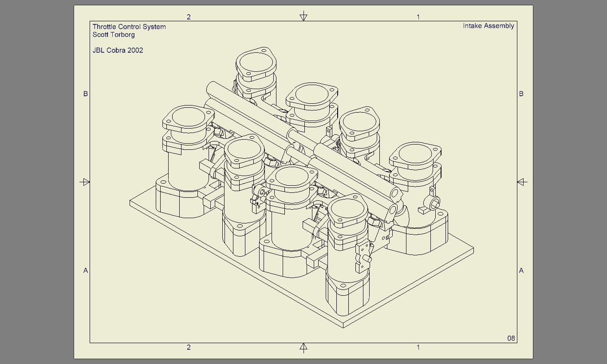Image resolution: width=607 pixels, height=364 pixels.
Task: Click zone label 'B' on right border
Action: (x=521, y=94)
